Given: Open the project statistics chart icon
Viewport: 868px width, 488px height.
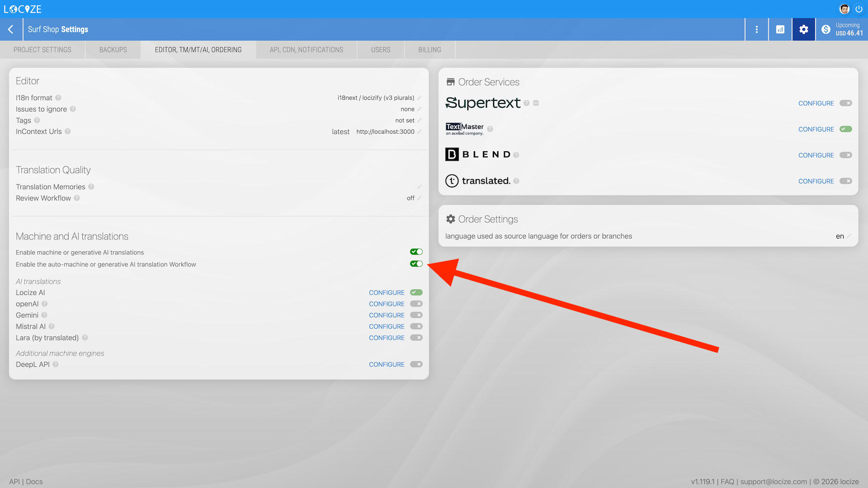Looking at the screenshot, I should coord(780,29).
